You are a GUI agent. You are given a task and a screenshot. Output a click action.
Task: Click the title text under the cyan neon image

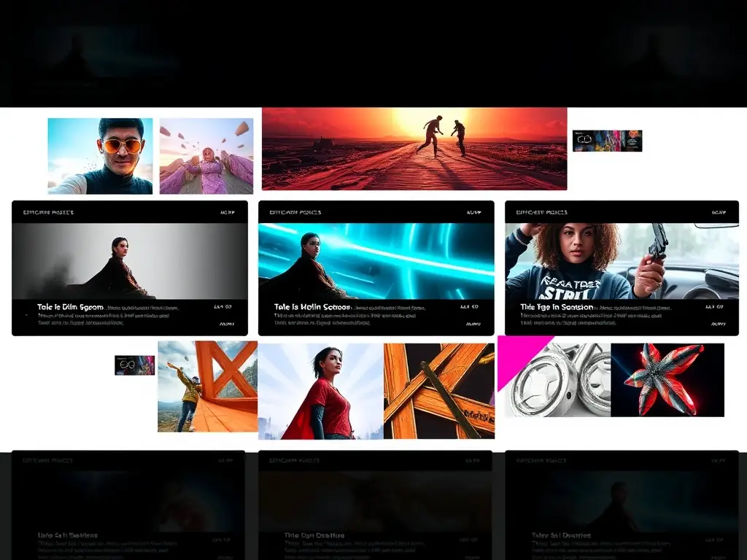312,307
